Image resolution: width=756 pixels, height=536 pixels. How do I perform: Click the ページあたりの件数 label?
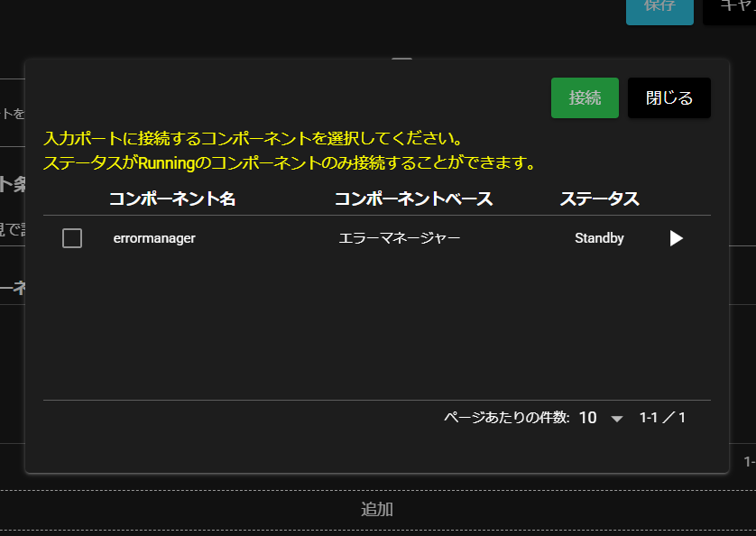pyautogui.click(x=506, y=418)
